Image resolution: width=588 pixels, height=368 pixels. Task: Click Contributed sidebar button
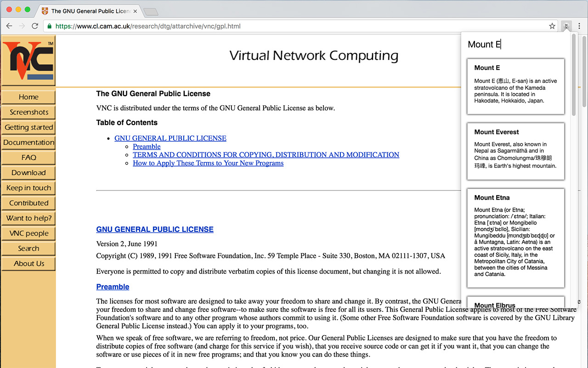click(28, 203)
